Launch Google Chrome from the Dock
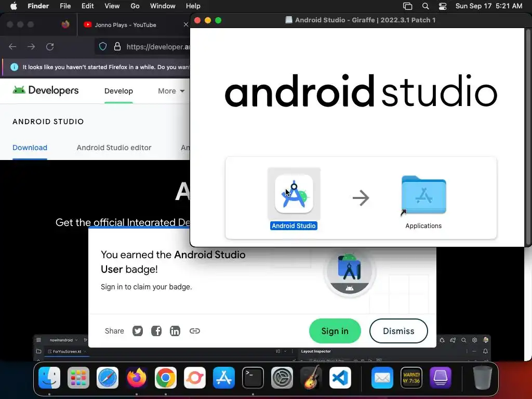 click(166, 378)
